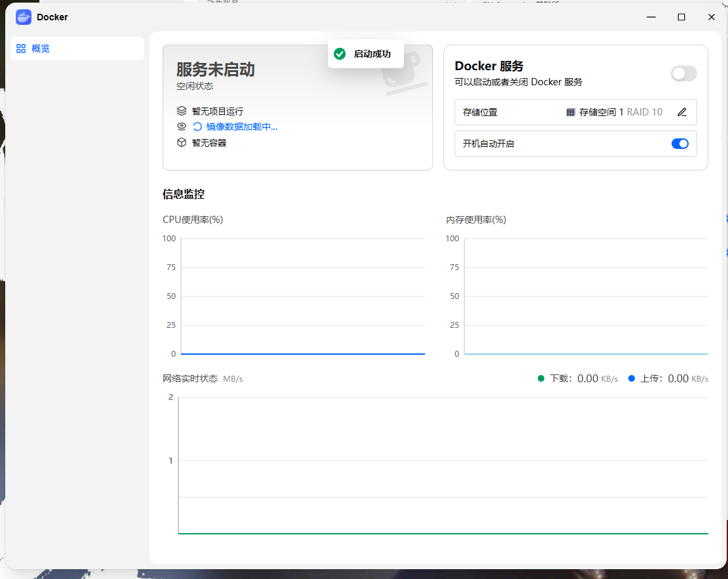Open the 镜像数据加载中... link
The width and height of the screenshot is (728, 579).
pyautogui.click(x=241, y=127)
